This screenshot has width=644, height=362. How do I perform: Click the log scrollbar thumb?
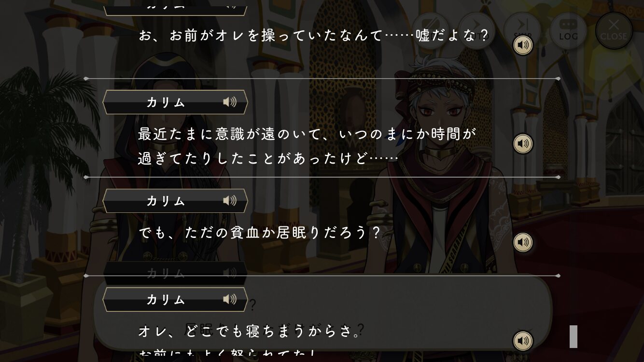(x=574, y=336)
